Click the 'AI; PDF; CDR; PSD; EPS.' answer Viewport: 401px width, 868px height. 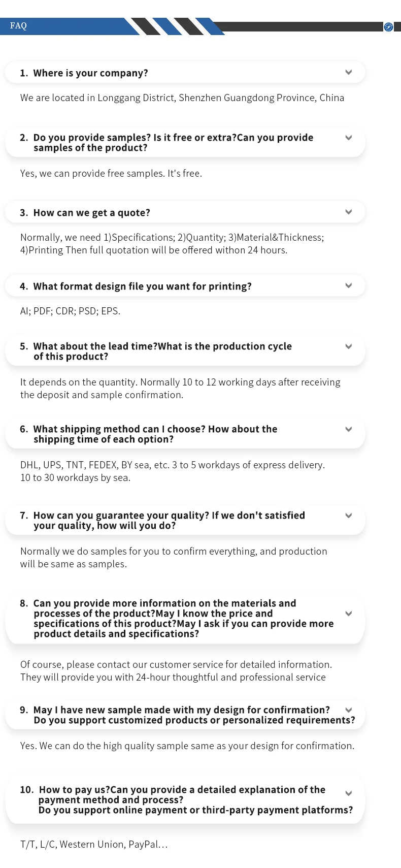point(70,311)
